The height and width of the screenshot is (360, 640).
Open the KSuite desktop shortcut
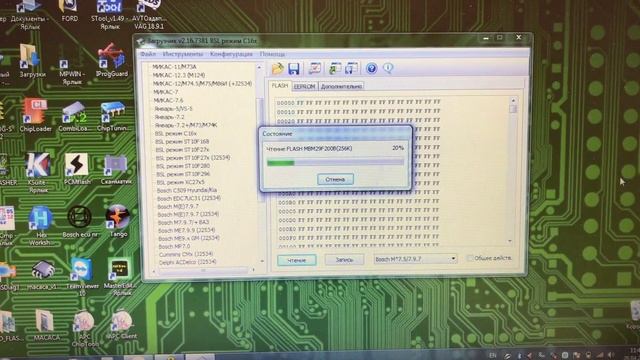point(38,172)
